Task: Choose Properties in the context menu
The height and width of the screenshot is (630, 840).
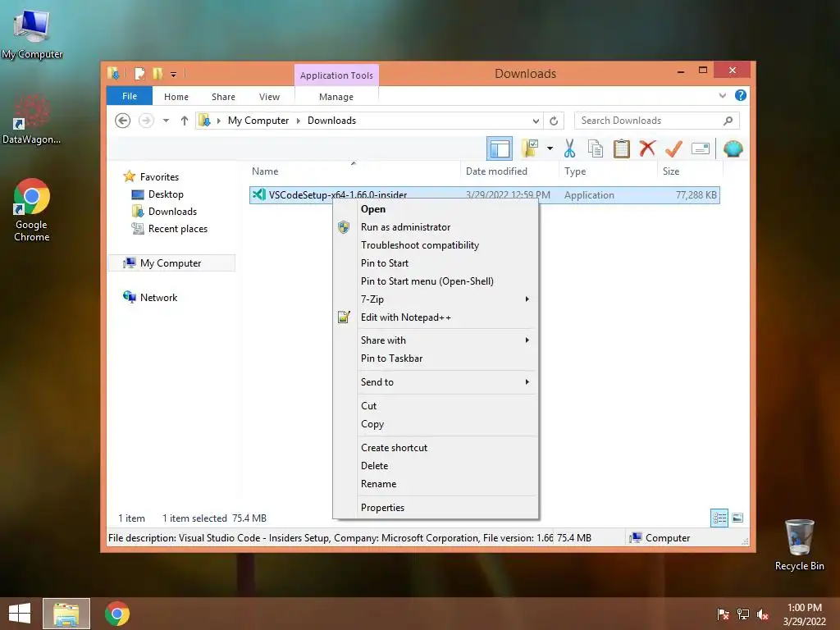Action: click(x=436, y=508)
